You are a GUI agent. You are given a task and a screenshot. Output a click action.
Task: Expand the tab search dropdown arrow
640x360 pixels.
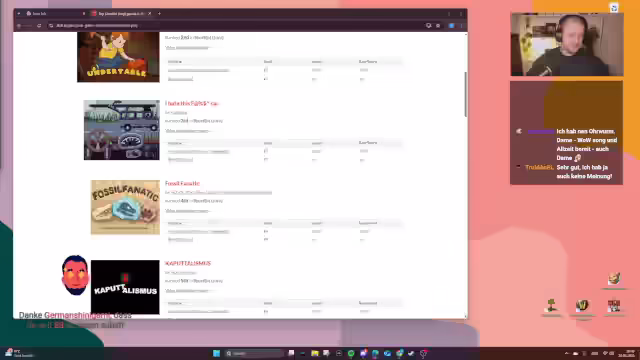[x=19, y=13]
